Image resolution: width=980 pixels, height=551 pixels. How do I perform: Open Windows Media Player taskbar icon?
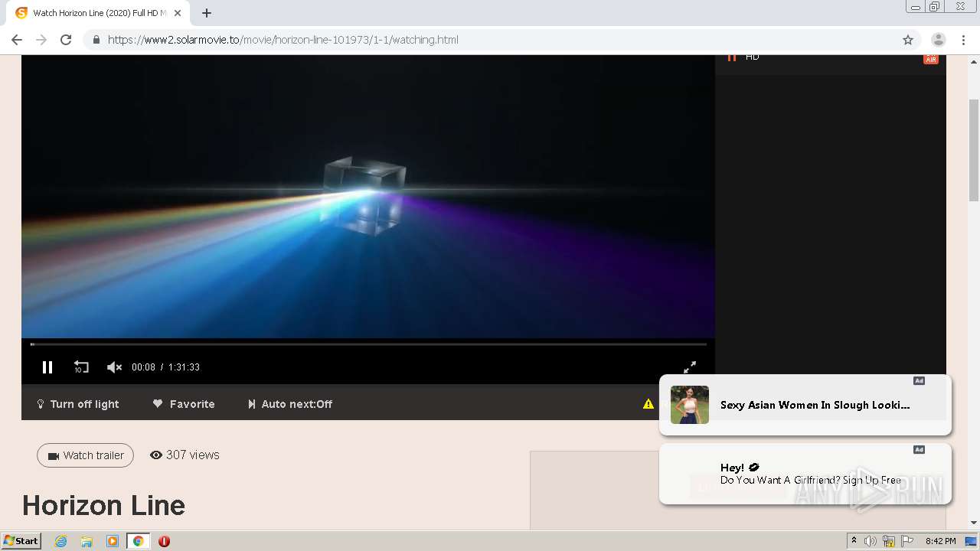(113, 541)
